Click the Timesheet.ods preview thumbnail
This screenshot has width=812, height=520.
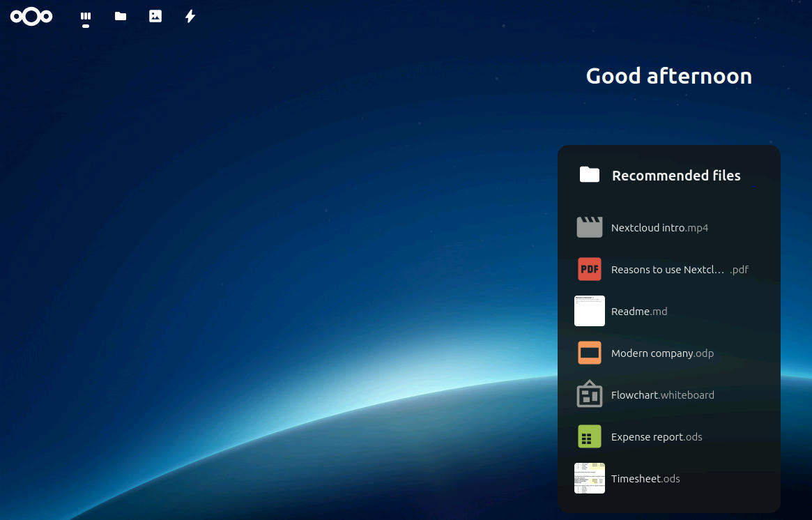[x=589, y=478]
